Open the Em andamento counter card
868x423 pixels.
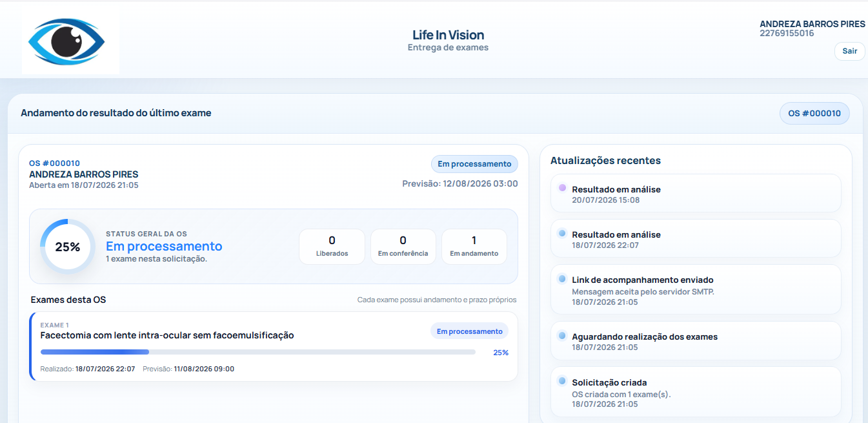(x=474, y=246)
